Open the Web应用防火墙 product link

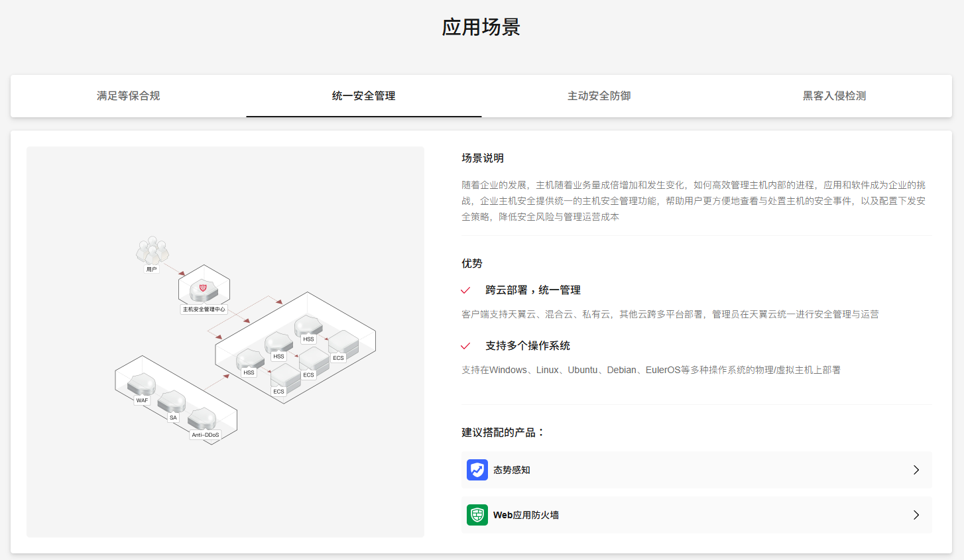(x=526, y=515)
